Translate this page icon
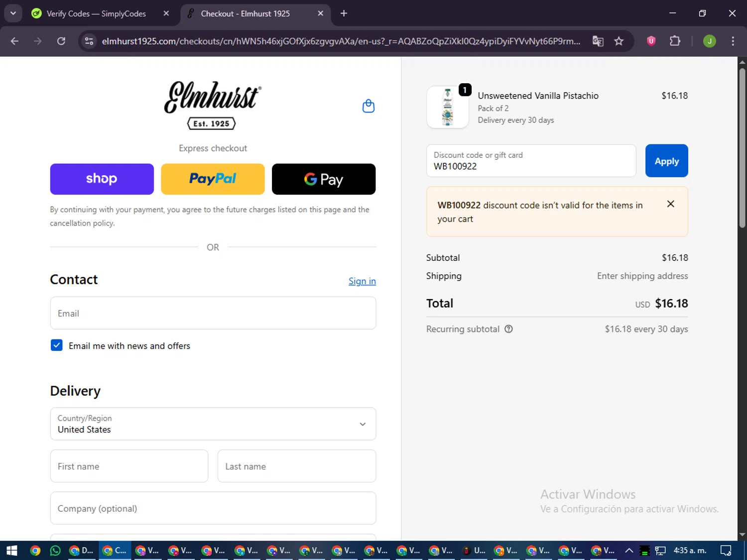The width and height of the screenshot is (747, 560). click(598, 41)
